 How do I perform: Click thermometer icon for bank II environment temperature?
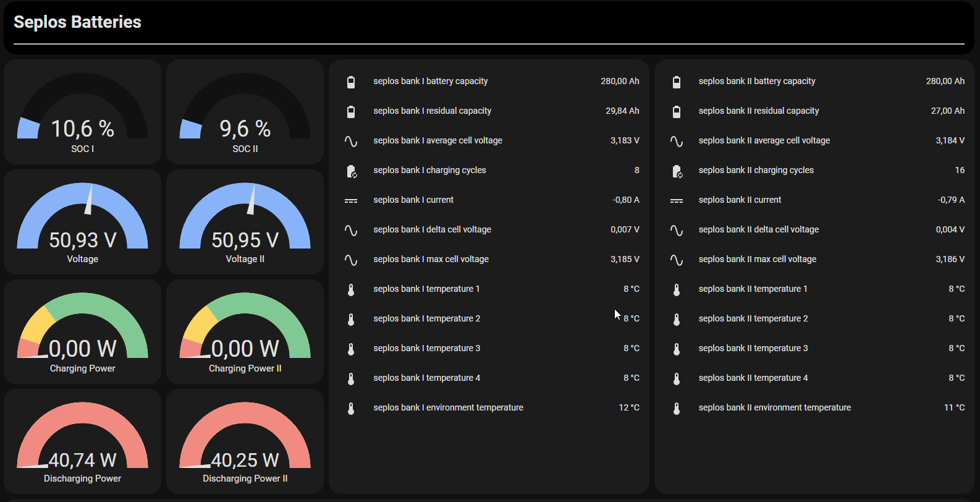(677, 408)
